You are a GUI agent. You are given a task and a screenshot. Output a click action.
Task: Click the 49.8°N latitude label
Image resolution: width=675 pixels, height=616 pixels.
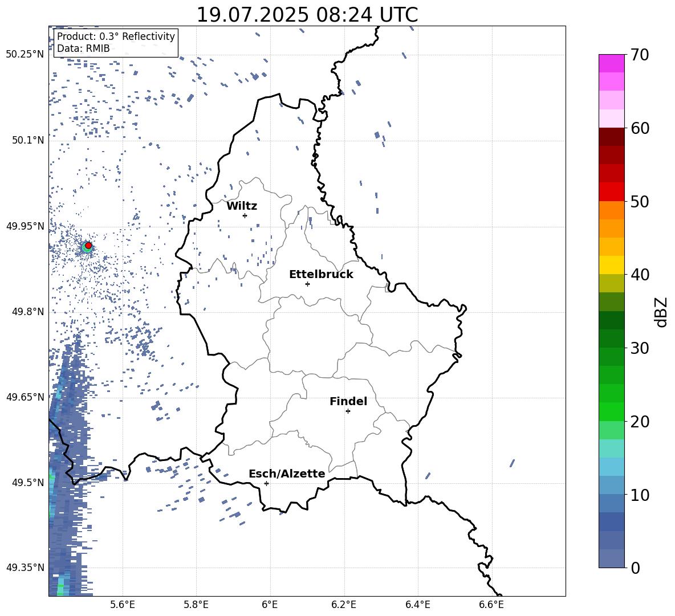[x=28, y=312]
